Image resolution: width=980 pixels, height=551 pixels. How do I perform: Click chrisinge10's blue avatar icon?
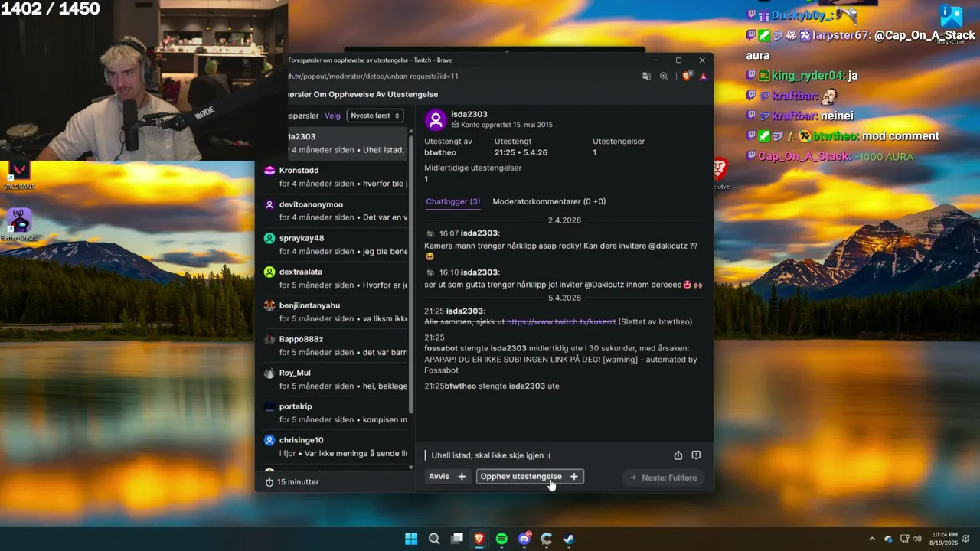pos(269,440)
